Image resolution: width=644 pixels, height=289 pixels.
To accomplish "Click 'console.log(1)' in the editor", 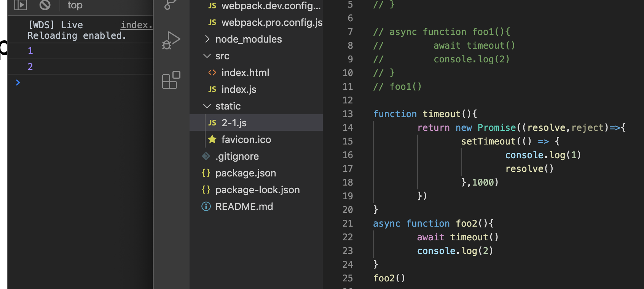I will [543, 155].
